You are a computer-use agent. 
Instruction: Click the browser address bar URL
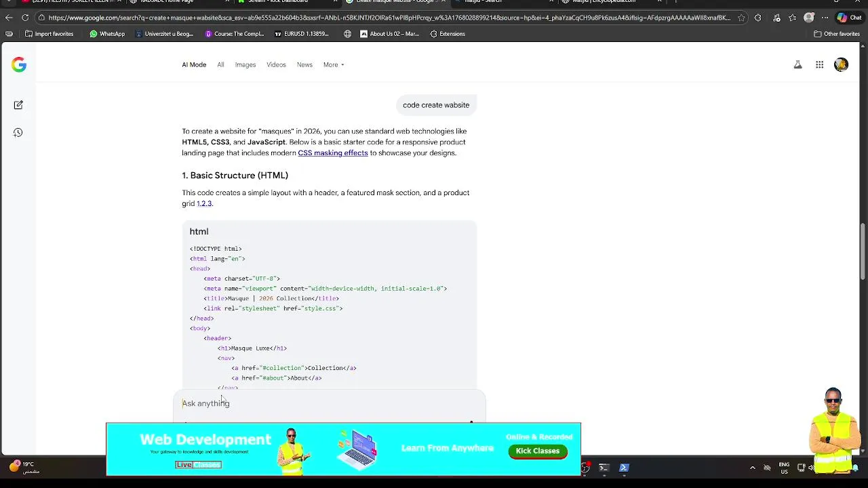(x=389, y=18)
